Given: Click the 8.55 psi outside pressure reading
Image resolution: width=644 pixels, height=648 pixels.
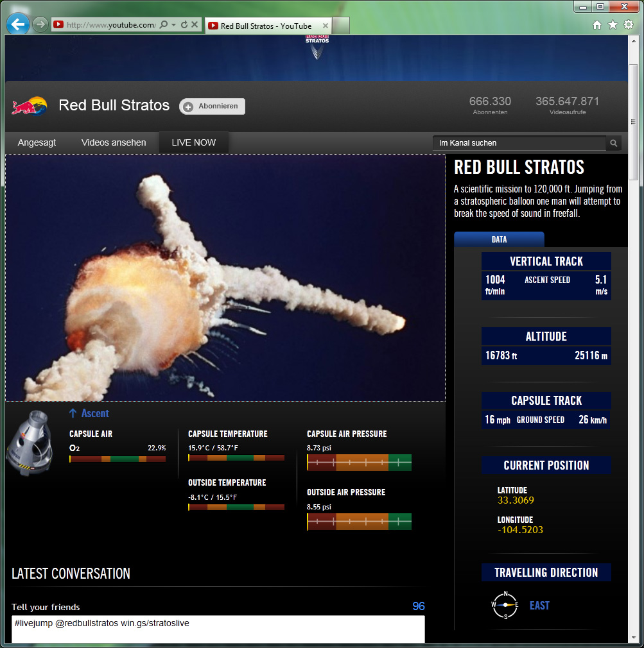Looking at the screenshot, I should coord(319,507).
